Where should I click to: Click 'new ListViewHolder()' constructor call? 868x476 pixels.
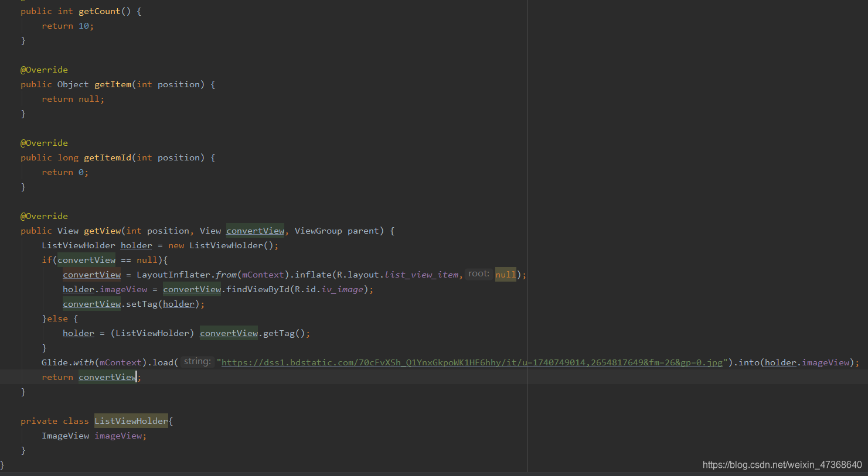[x=221, y=245]
